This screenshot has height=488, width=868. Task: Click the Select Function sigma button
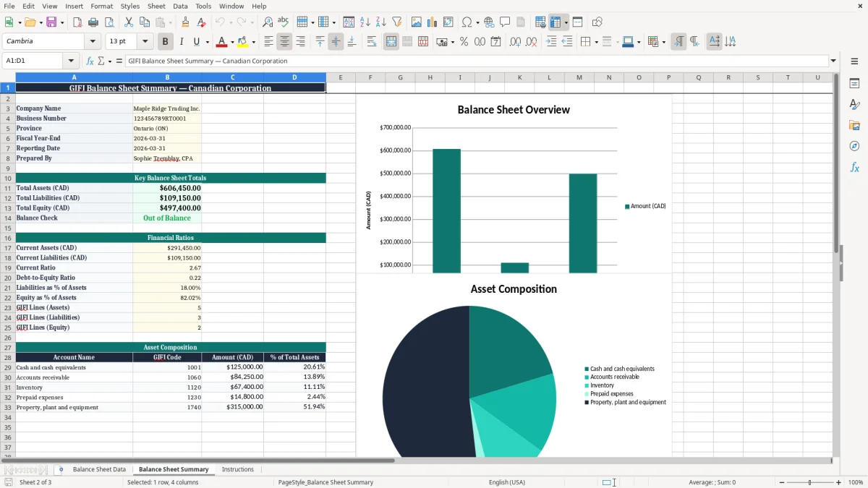pos(101,61)
